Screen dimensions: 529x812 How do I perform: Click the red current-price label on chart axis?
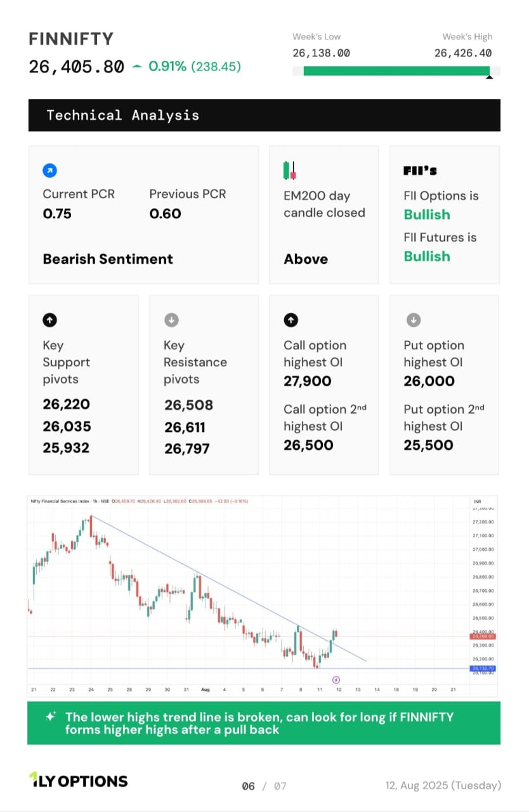click(483, 636)
